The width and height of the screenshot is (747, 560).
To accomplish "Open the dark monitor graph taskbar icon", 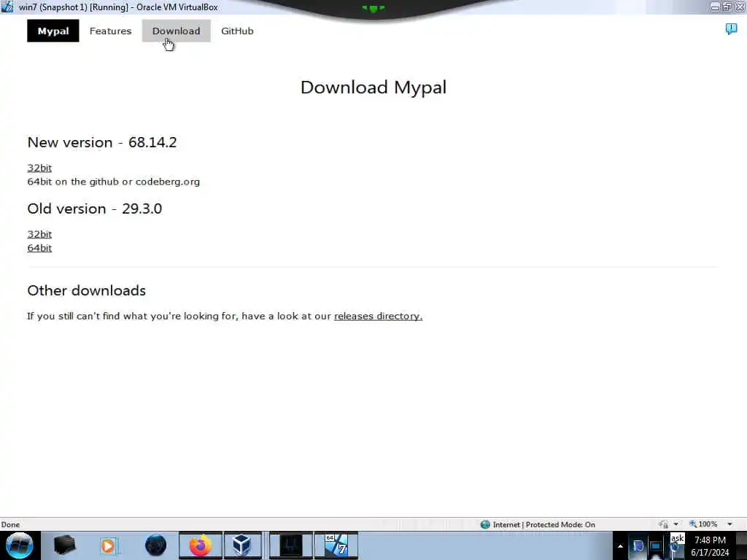I will point(290,545).
